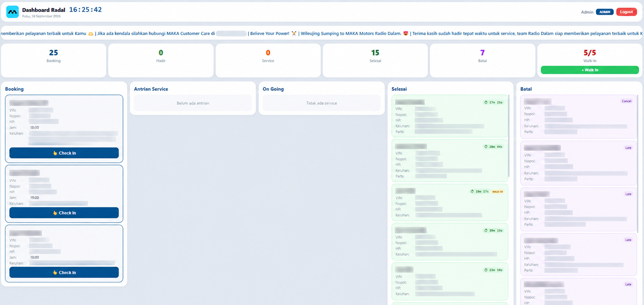This screenshot has height=305, width=644.
Task: Click the Selesai column scrollbar
Action: pyautogui.click(x=509, y=136)
